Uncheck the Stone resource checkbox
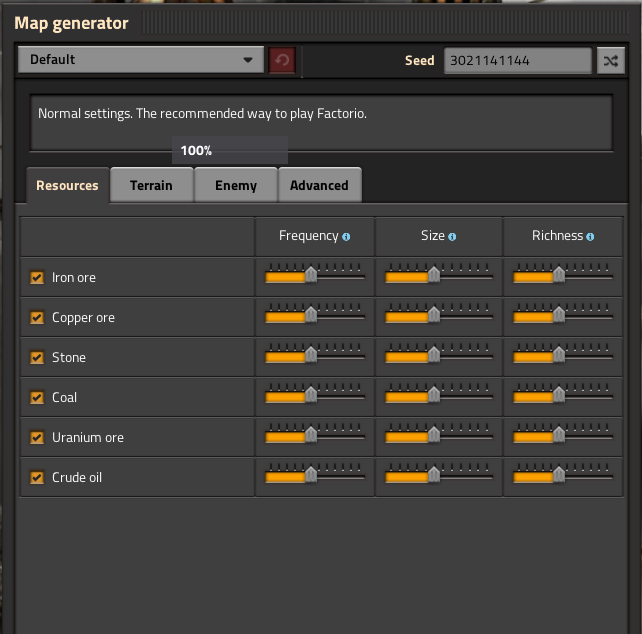This screenshot has width=642, height=634. 37,358
